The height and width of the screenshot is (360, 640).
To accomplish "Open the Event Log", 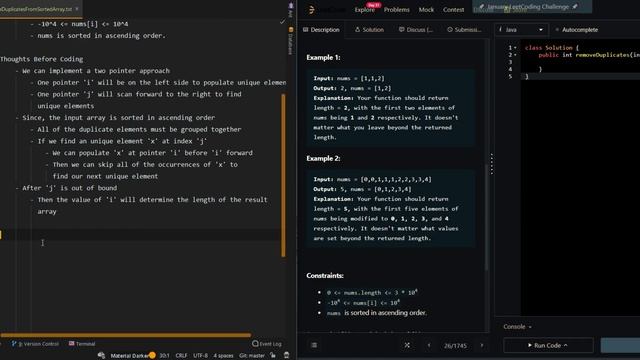I will coord(267,344).
